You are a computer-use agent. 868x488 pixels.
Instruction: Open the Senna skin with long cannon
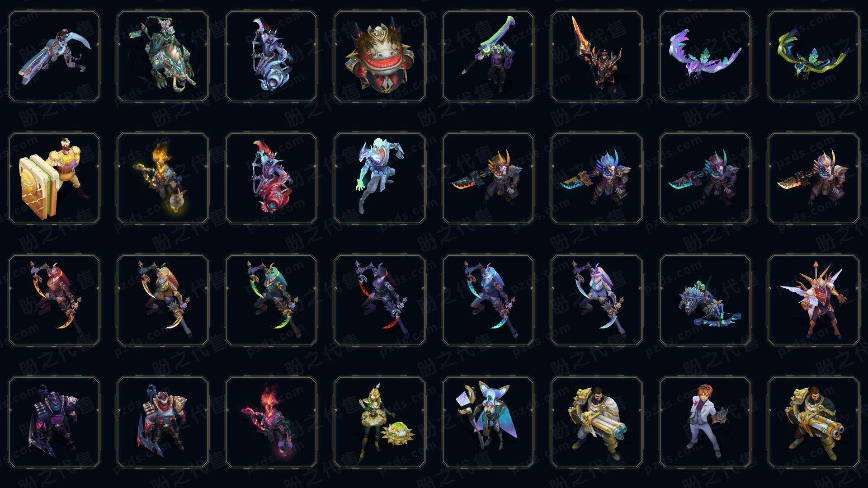point(54,56)
